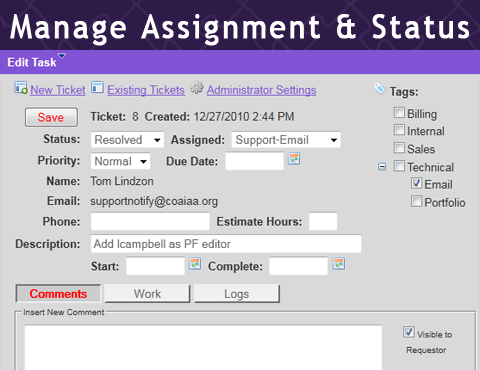480x370 pixels.
Task: Collapse the Technical tag tree node
Action: (382, 166)
